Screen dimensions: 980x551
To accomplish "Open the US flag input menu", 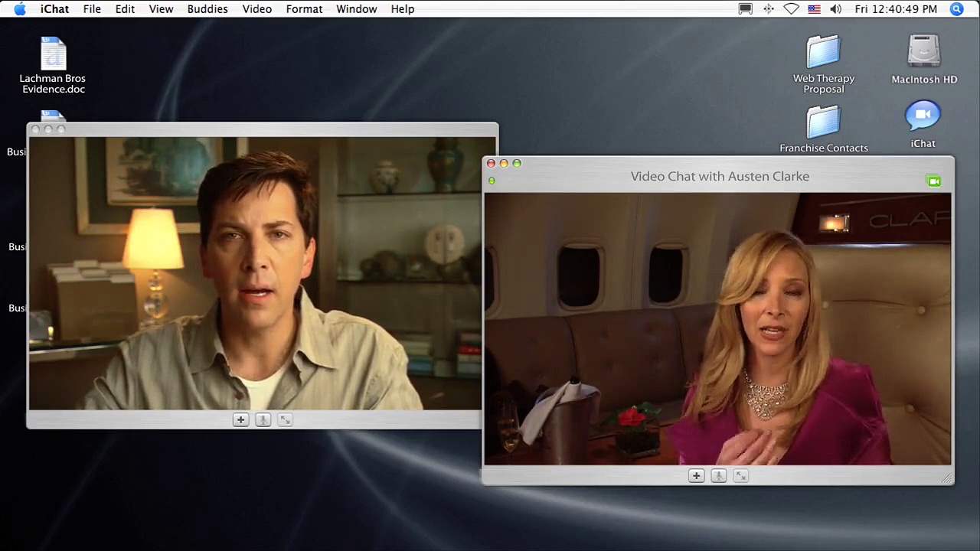I will (814, 9).
